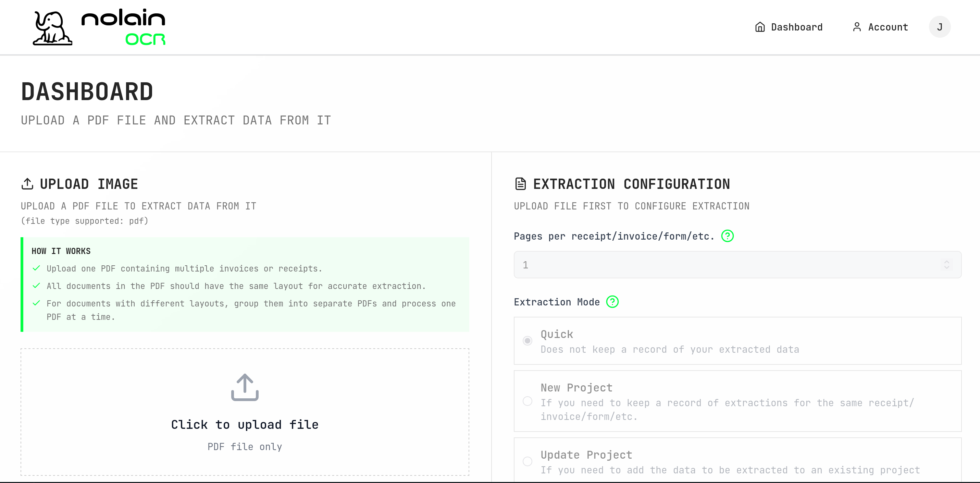The height and width of the screenshot is (483, 980).
Task: Expand the Quick mode option card
Action: click(x=723, y=341)
